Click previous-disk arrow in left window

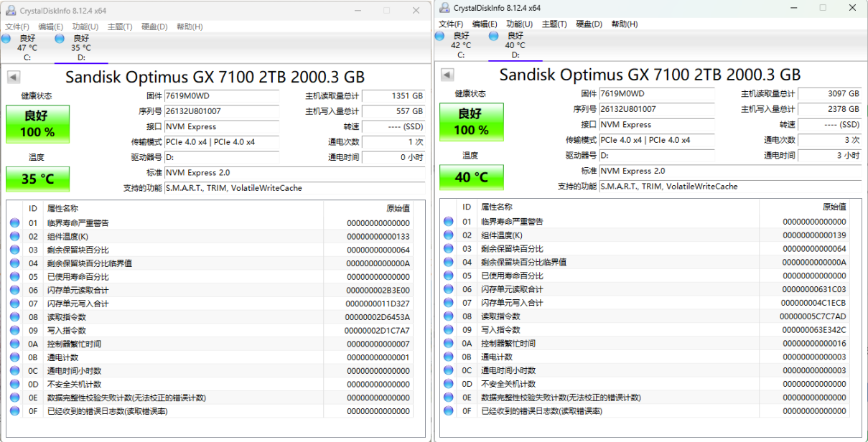click(14, 77)
